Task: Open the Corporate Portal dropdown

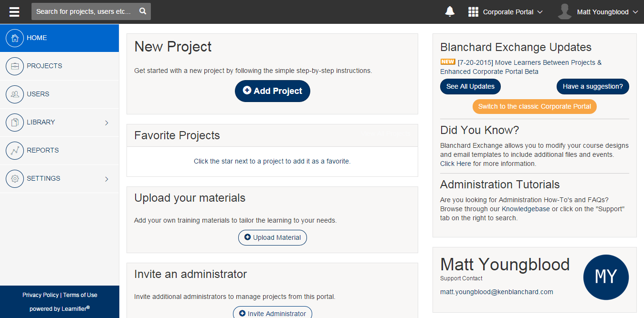Action: 506,12
